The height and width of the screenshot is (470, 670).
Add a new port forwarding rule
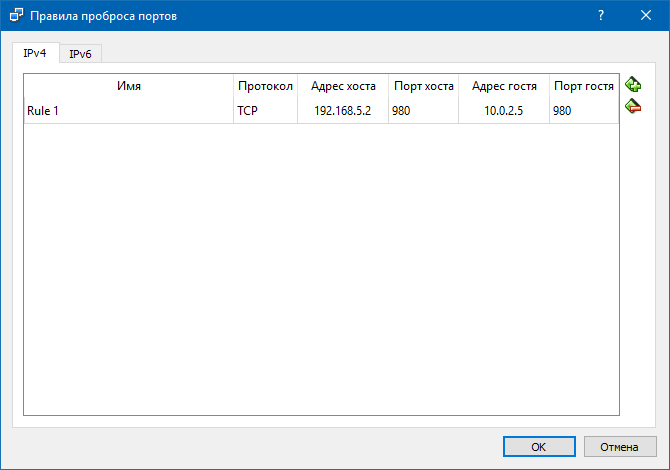click(x=633, y=86)
